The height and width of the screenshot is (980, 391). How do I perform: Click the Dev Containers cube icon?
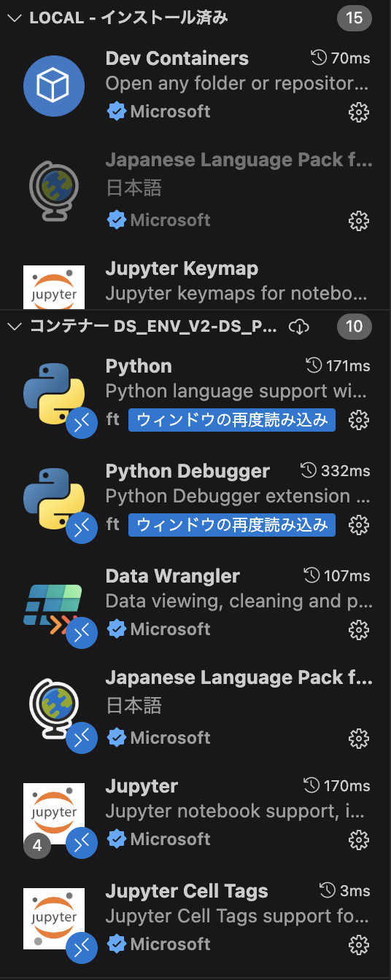[x=54, y=87]
